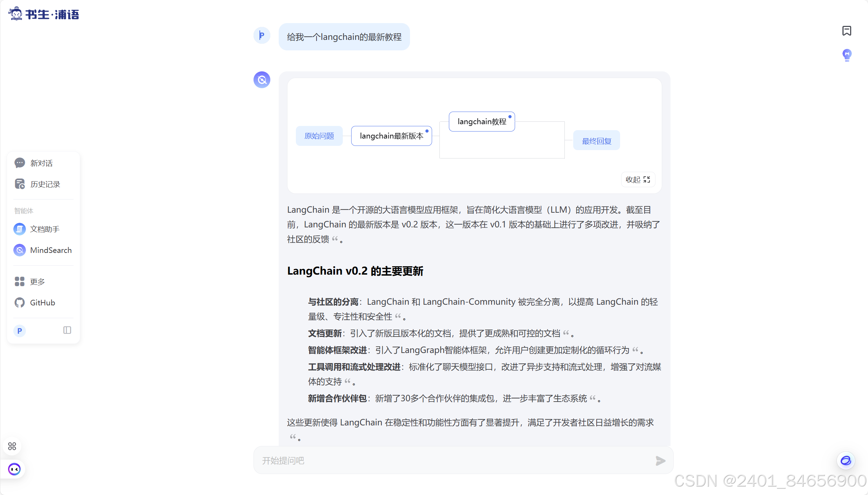
Task: Collapse the mind map with 收起
Action: tap(638, 179)
